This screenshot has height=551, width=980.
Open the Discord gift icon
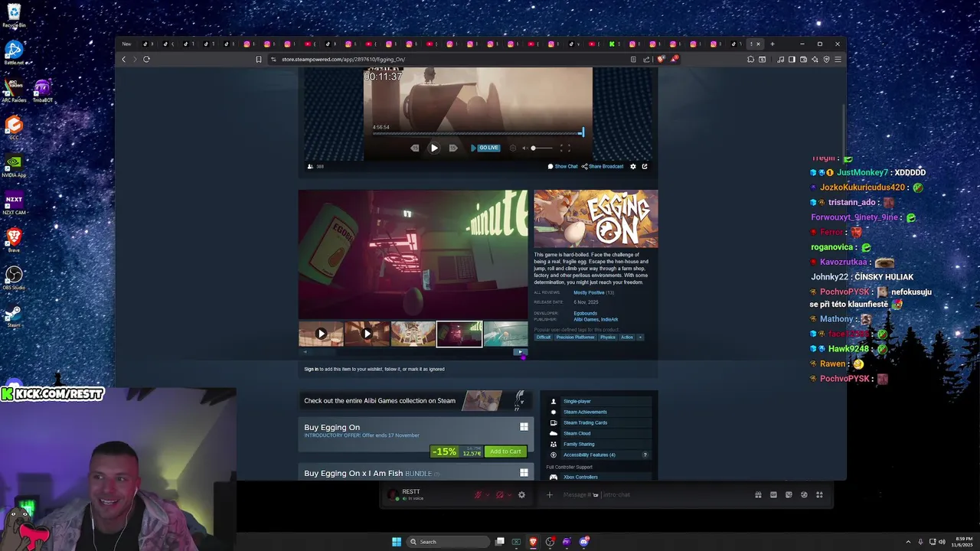[758, 495]
